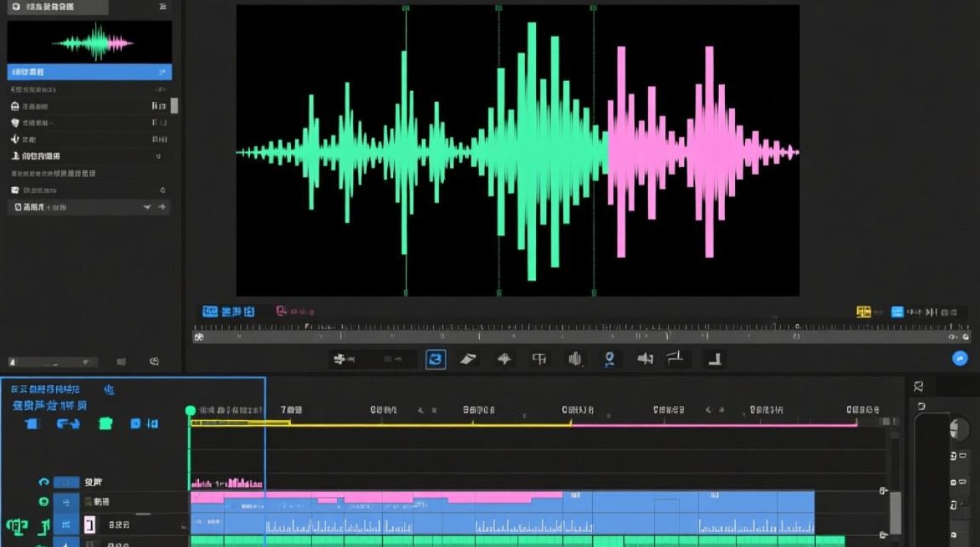Click the blue highlighted loop icon in transport toolbar
Viewport: 980px width, 547px height.
point(435,359)
